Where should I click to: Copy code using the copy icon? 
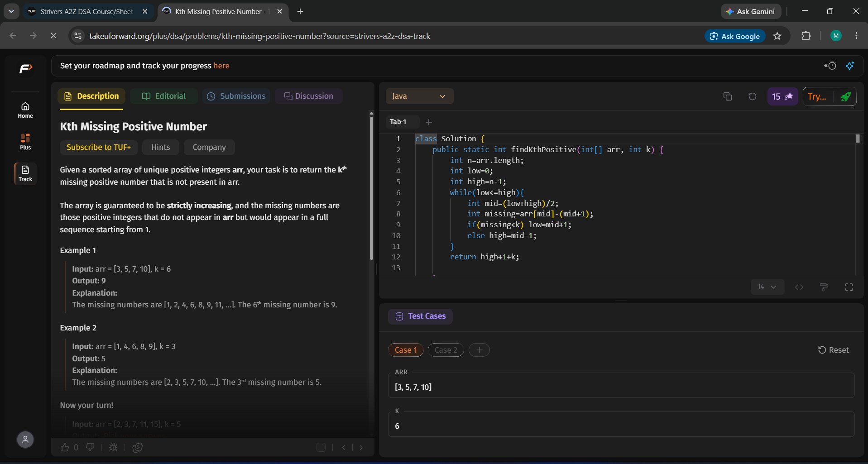727,96
